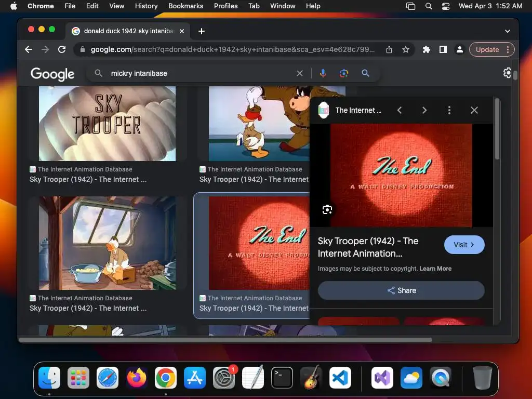Open the Chrome three-dot menu
Image resolution: width=532 pixels, height=399 pixels.
pyautogui.click(x=508, y=49)
